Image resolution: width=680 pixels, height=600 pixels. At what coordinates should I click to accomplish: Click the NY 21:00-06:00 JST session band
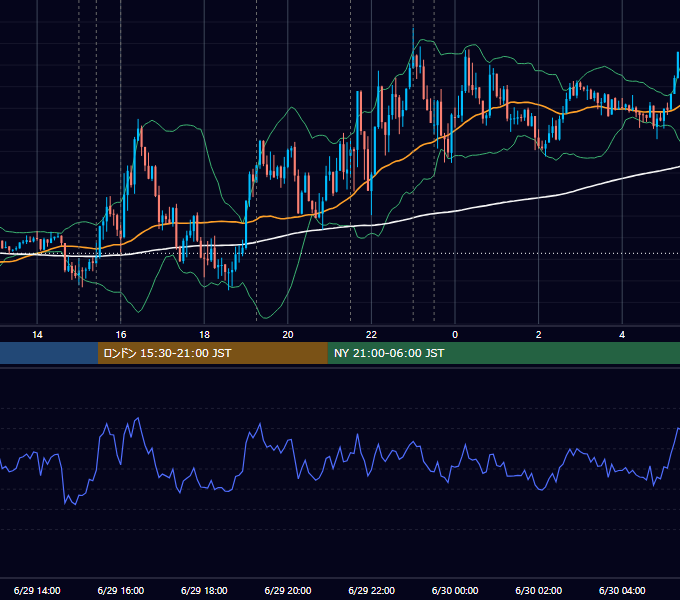point(503,353)
